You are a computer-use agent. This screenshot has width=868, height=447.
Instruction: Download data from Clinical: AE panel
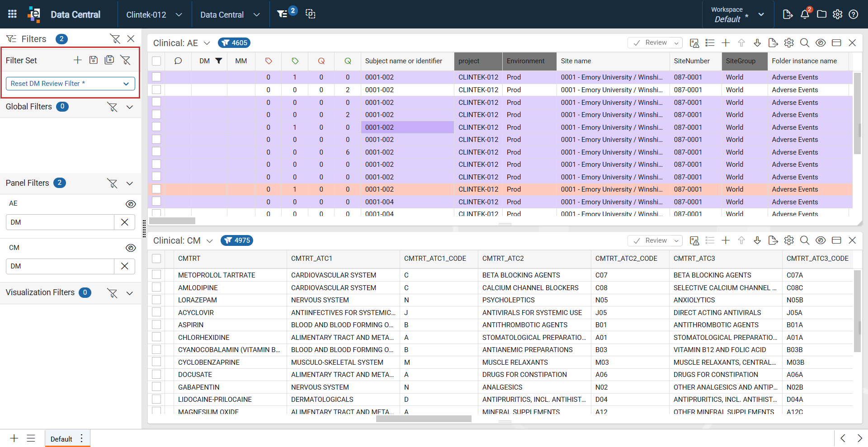tap(757, 43)
